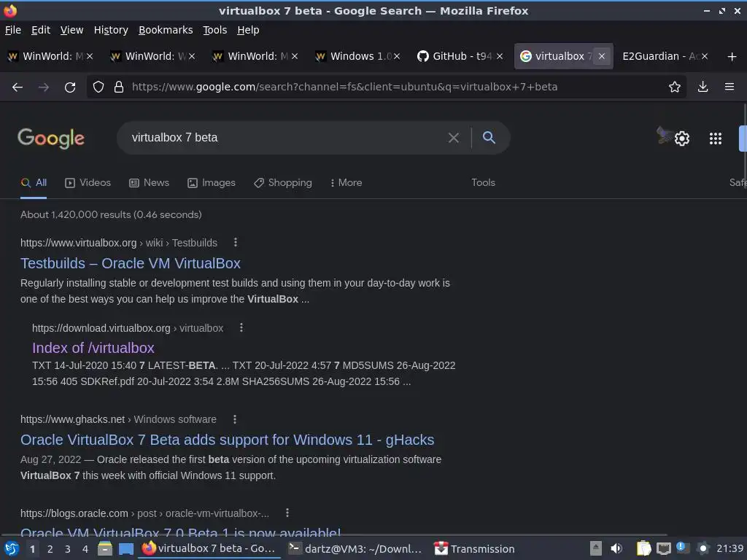Open the Edit menu

[41, 30]
